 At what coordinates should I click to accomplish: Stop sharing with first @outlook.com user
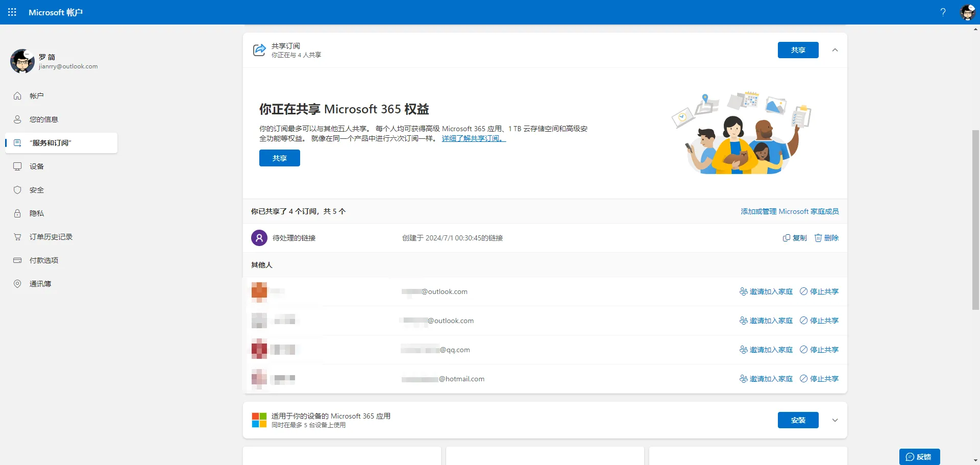tap(819, 291)
